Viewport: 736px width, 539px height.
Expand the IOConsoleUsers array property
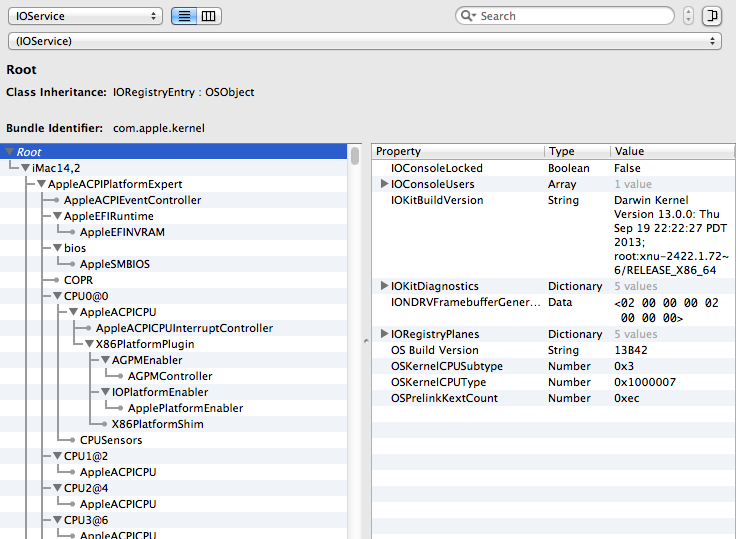384,184
